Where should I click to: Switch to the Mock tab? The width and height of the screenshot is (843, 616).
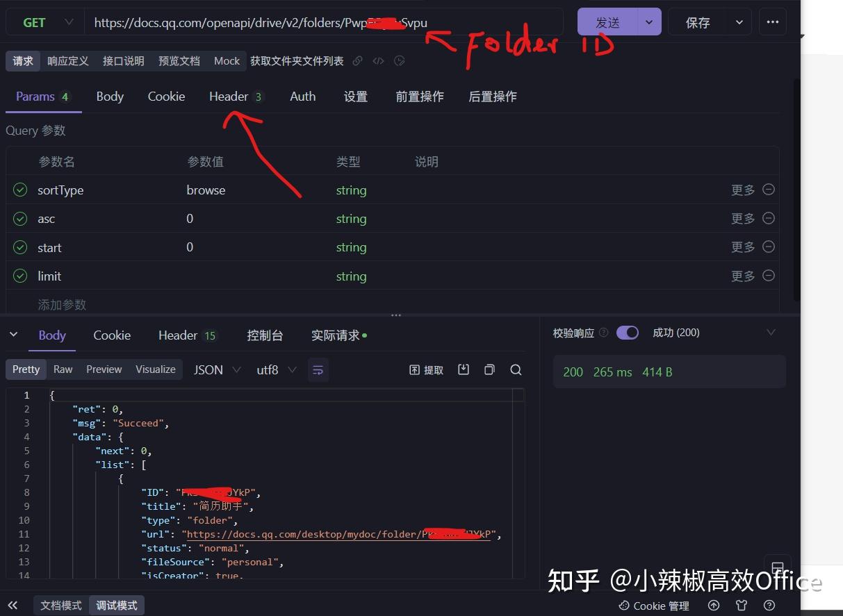click(x=227, y=61)
